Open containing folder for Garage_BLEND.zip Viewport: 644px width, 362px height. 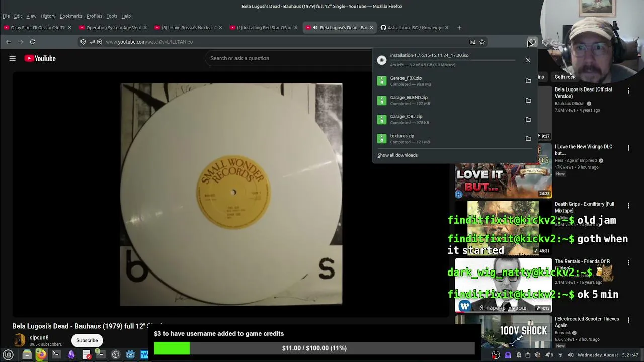528,100
